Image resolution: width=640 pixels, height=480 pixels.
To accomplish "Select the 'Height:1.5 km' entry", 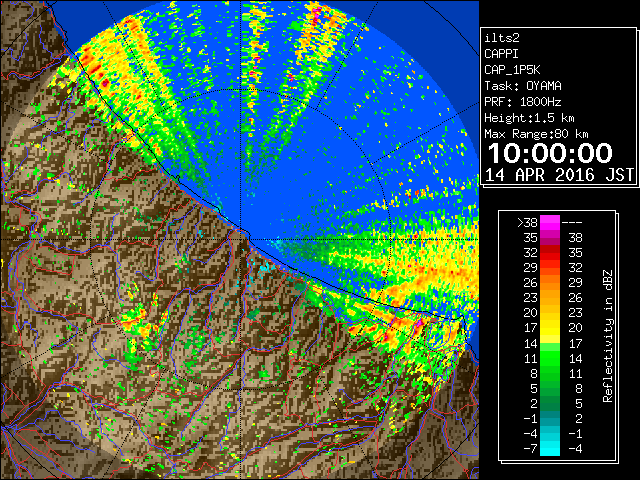I will click(529, 118).
